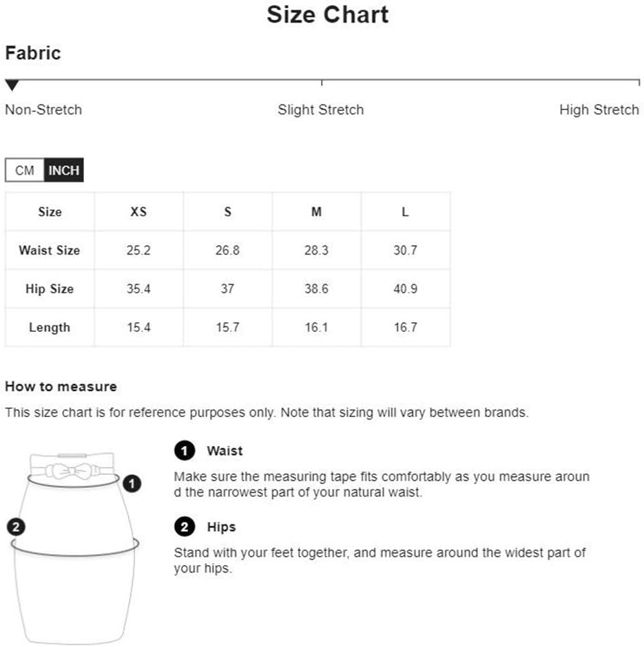
Task: Click marker 2 on skirt illustration
Action: (x=16, y=527)
